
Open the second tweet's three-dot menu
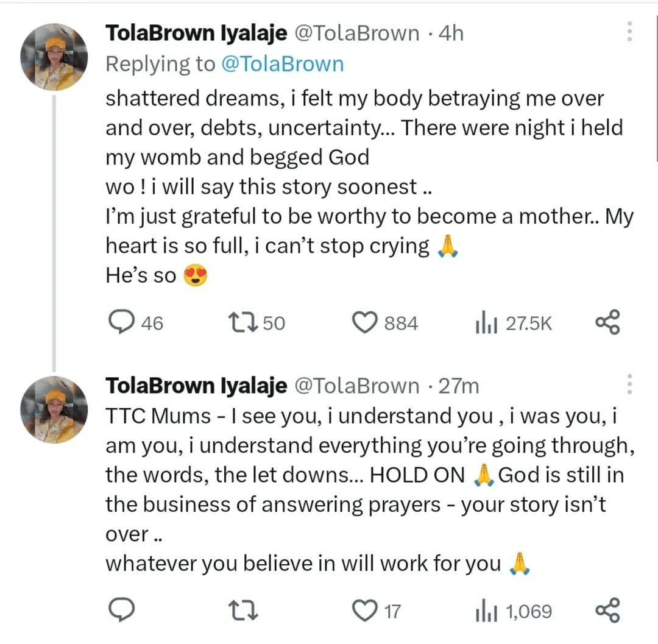pyautogui.click(x=629, y=384)
